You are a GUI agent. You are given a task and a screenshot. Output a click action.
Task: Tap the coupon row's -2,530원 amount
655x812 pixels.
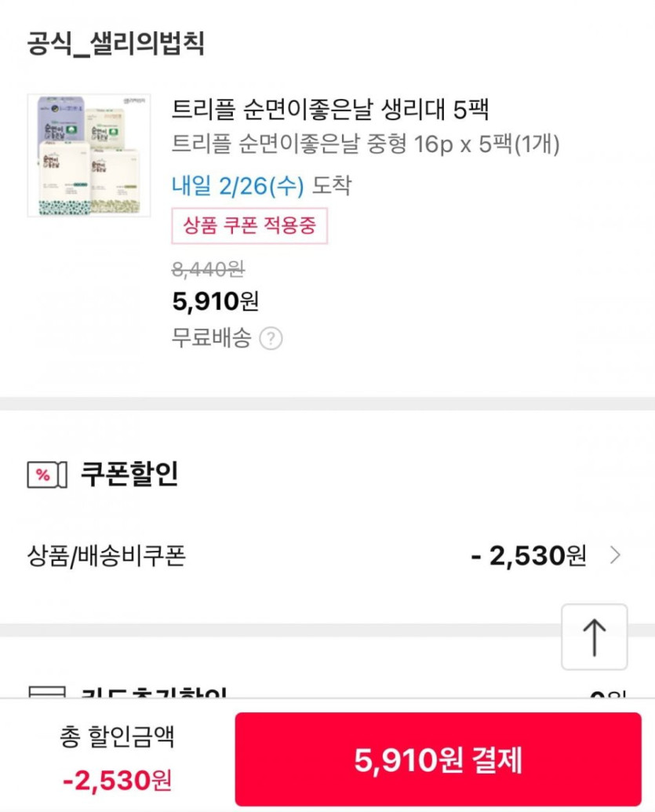pos(529,556)
